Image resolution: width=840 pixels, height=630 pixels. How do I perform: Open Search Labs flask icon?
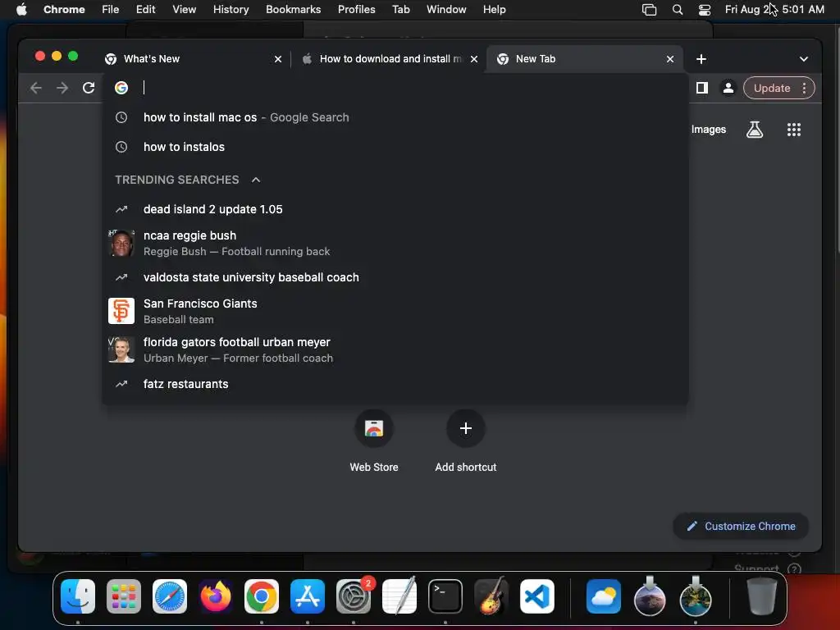[755, 129]
